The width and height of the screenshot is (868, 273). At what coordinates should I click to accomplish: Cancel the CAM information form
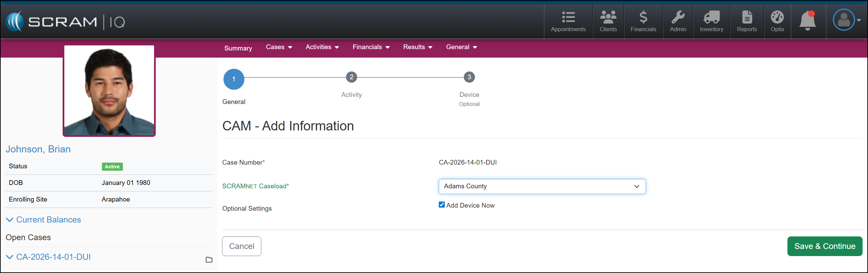tap(241, 246)
